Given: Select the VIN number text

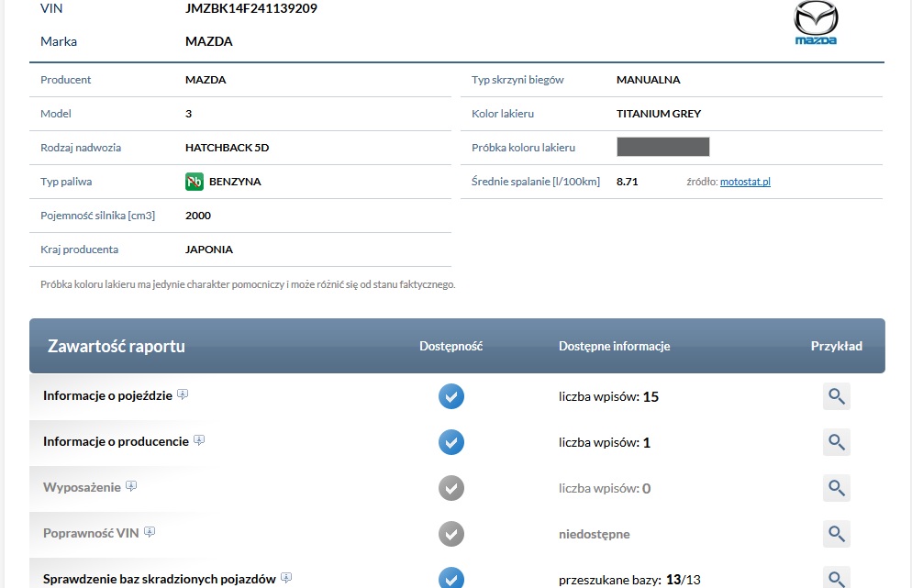Looking at the screenshot, I should pos(251,8).
